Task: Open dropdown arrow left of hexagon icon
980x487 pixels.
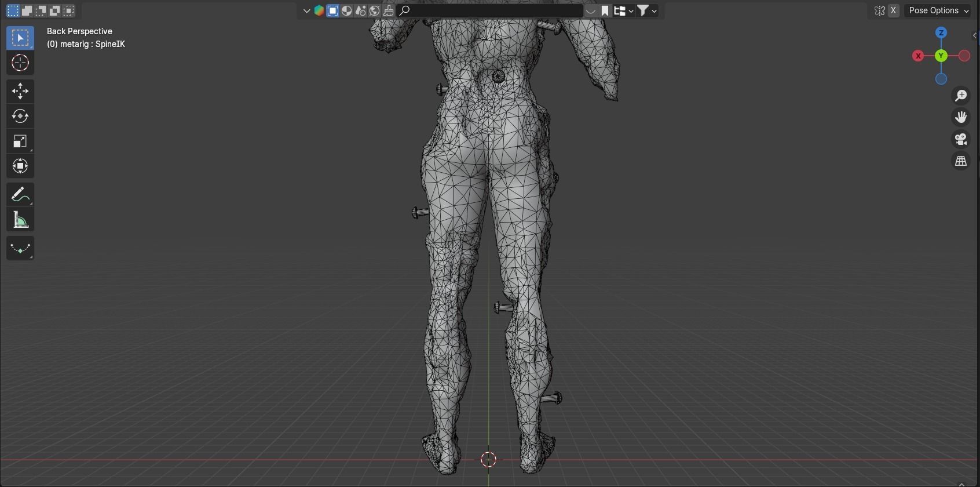Action: [306, 10]
